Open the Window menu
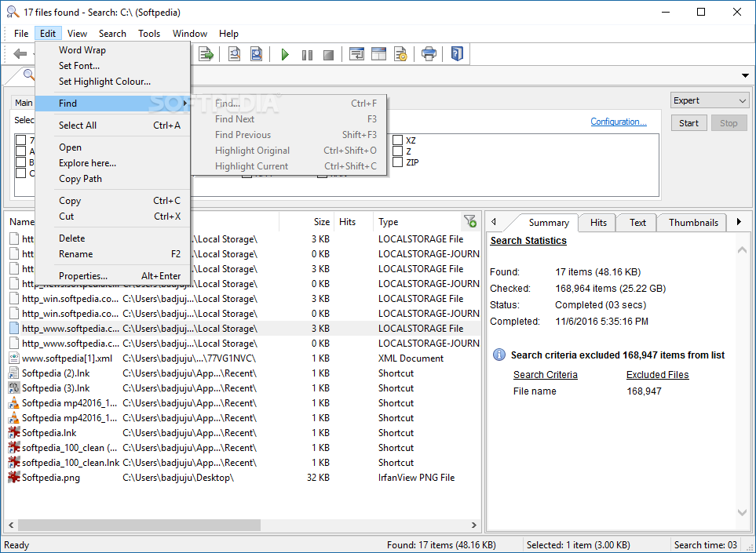 [190, 34]
